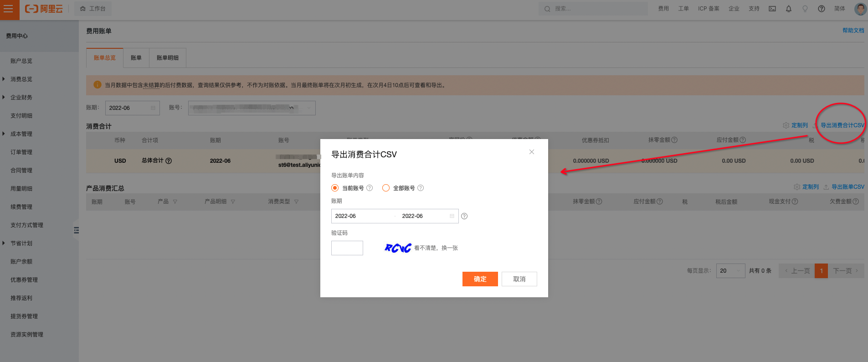Click the calendar icon in dialog date range
The width and height of the screenshot is (868, 362).
click(452, 216)
